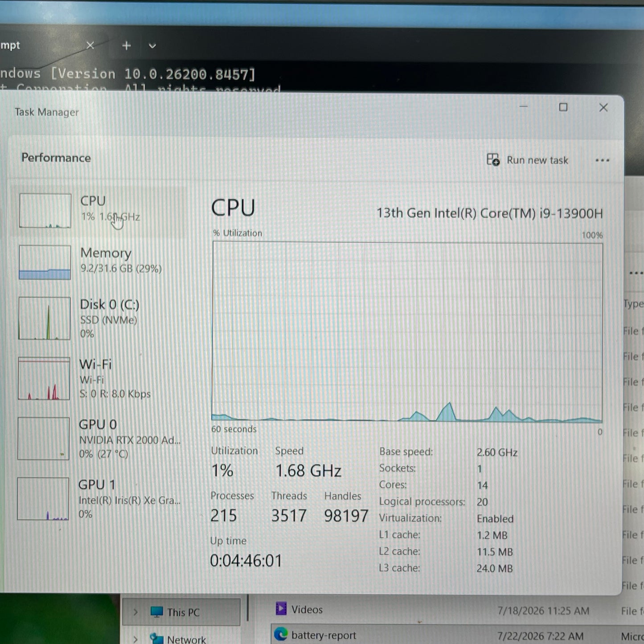Click the Speed value 1.68 GHz
Image resolution: width=644 pixels, height=644 pixels.
pos(308,471)
